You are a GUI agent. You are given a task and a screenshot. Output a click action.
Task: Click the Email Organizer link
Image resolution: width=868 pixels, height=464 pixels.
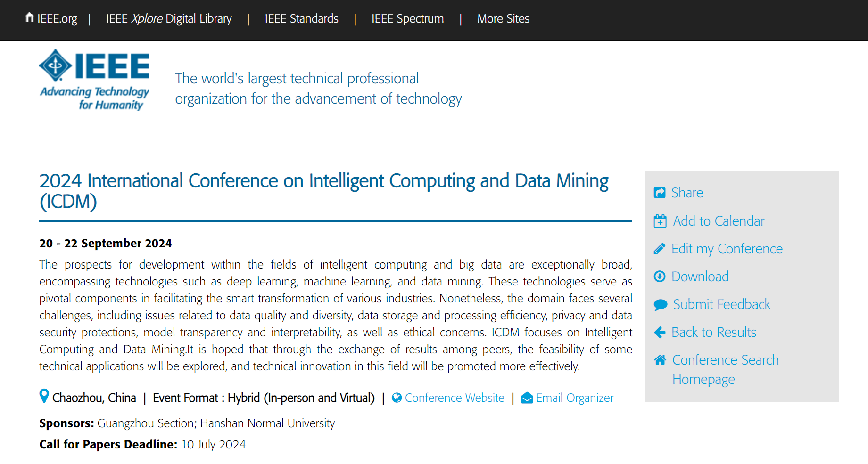[x=575, y=398]
